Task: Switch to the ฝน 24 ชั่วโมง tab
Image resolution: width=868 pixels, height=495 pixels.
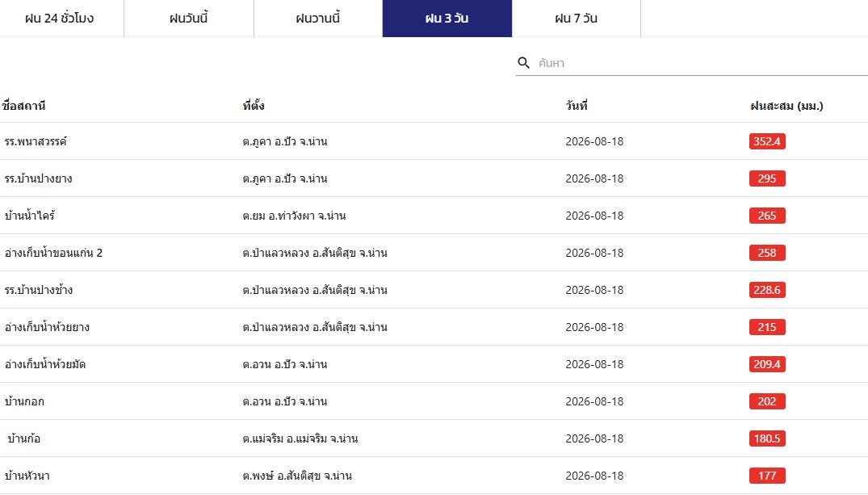Action: 59,19
